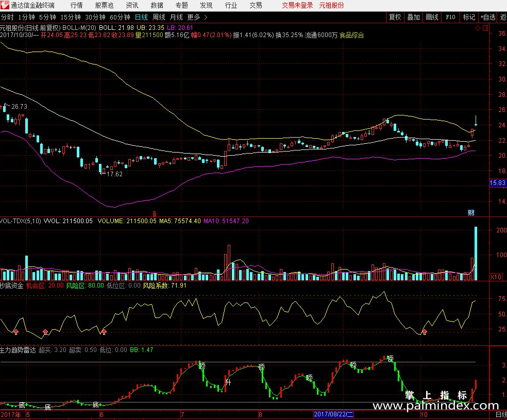Switch to the 60分钟 period
507x420 pixels.
tap(120, 17)
